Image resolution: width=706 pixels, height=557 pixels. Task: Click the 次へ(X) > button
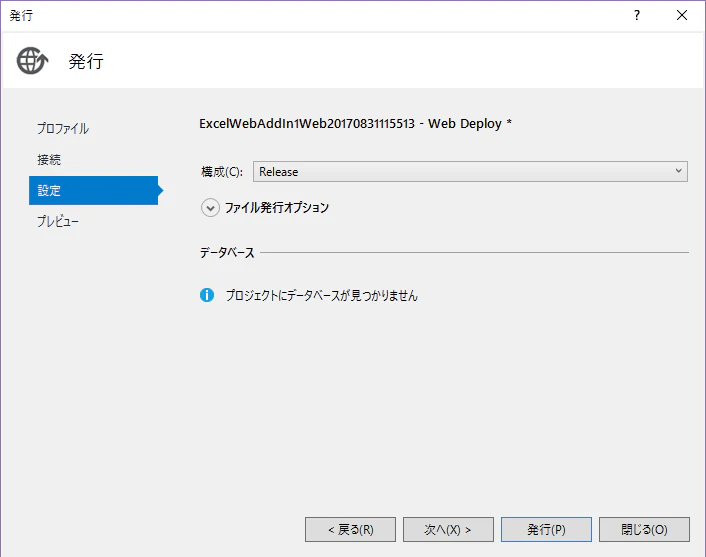(448, 530)
